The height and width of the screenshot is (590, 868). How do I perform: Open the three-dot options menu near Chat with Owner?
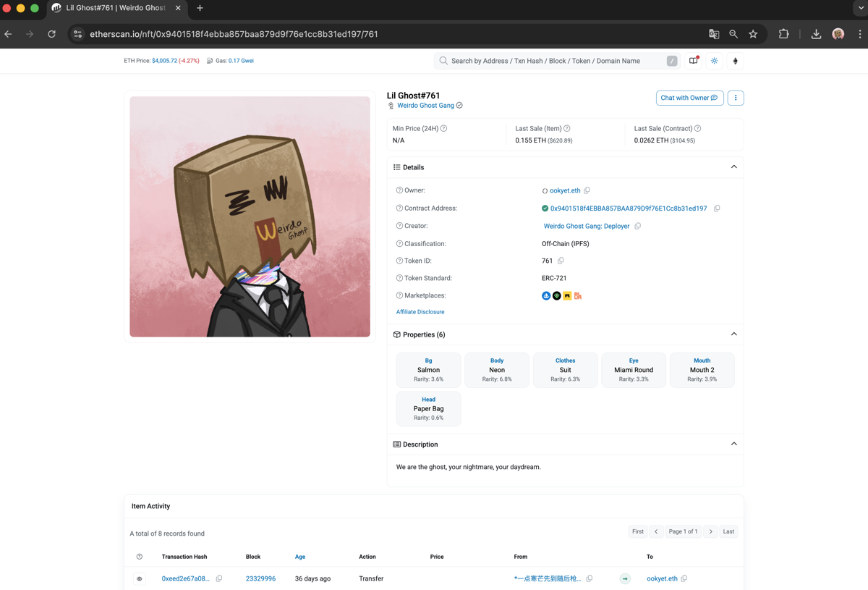(735, 98)
